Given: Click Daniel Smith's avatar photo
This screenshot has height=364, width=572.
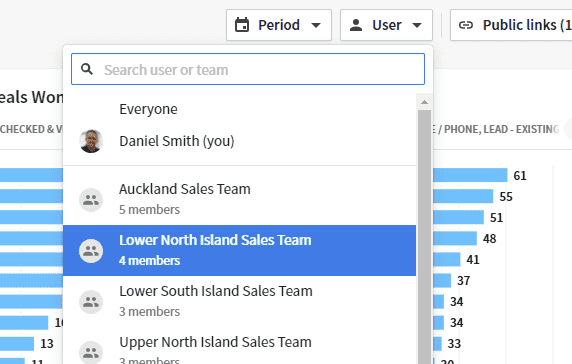Looking at the screenshot, I should point(91,141).
